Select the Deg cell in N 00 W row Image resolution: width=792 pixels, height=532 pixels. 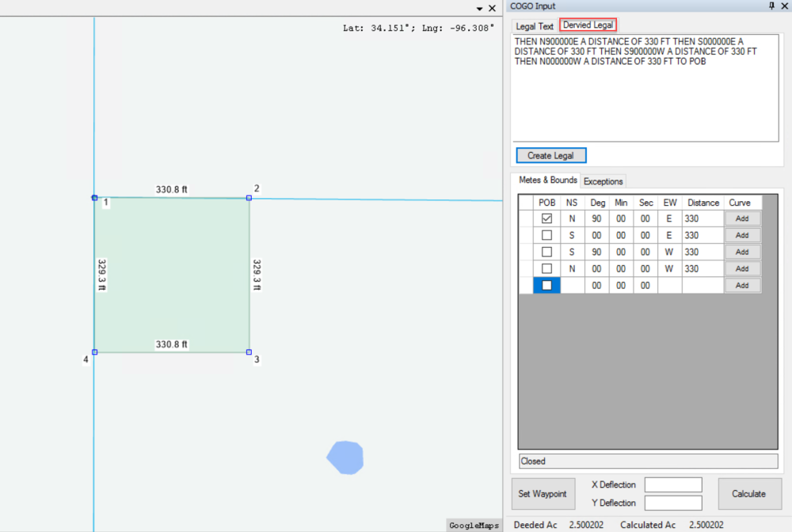[597, 268]
